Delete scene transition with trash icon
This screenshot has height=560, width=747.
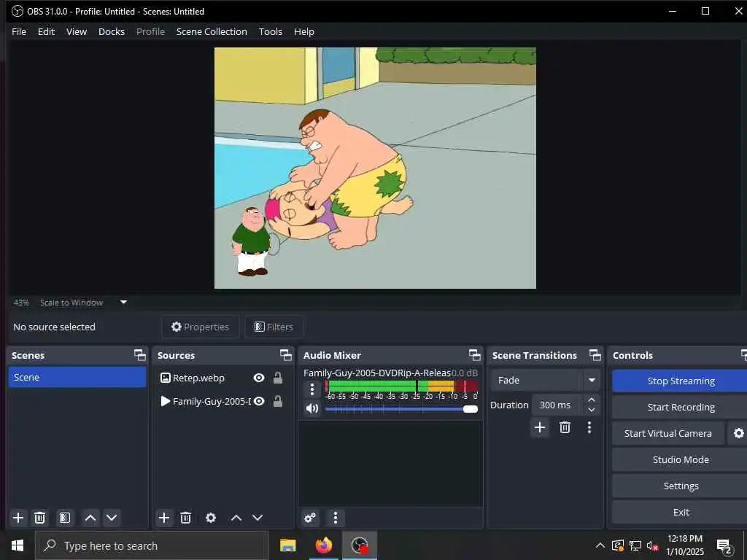tap(565, 427)
